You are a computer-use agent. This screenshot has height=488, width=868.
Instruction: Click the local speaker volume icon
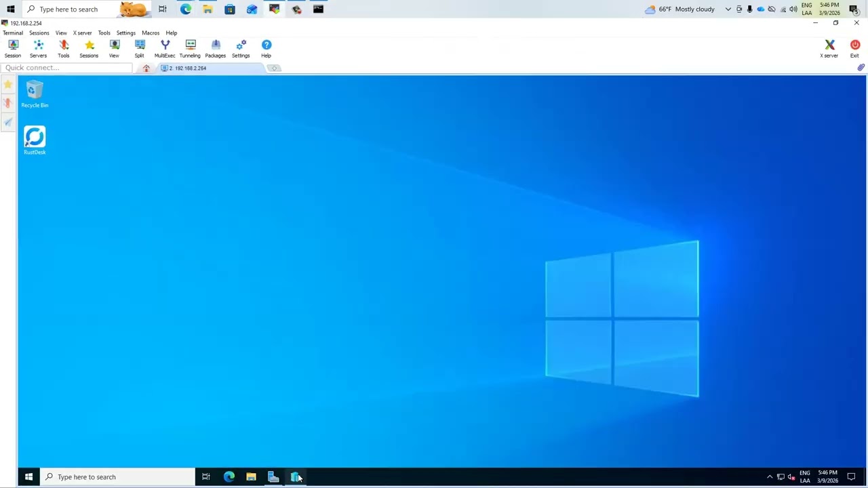pyautogui.click(x=793, y=9)
